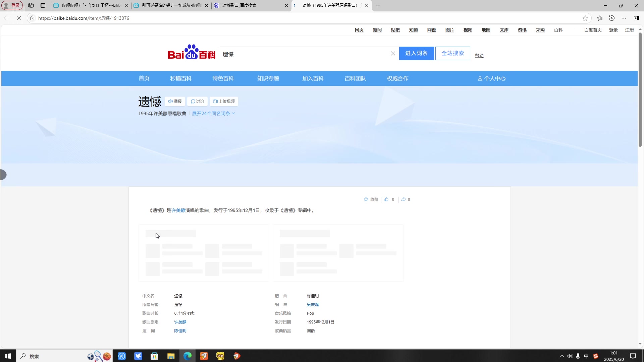644x362 pixels.
Task: Open a new browser tab
Action: pyautogui.click(x=378, y=5)
